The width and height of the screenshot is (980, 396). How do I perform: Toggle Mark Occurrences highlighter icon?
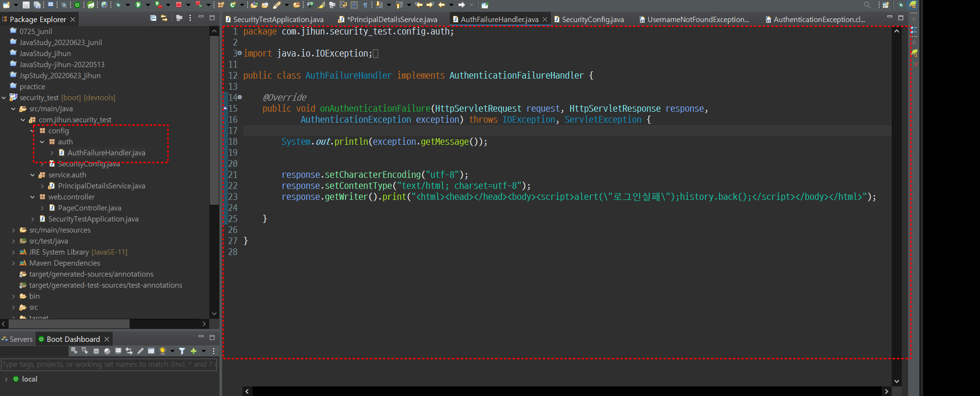321,5
